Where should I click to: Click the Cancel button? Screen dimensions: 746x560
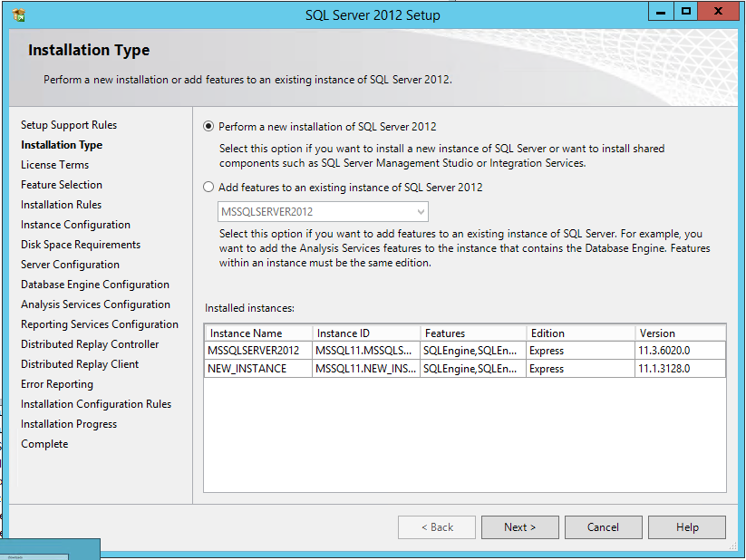pos(603,527)
